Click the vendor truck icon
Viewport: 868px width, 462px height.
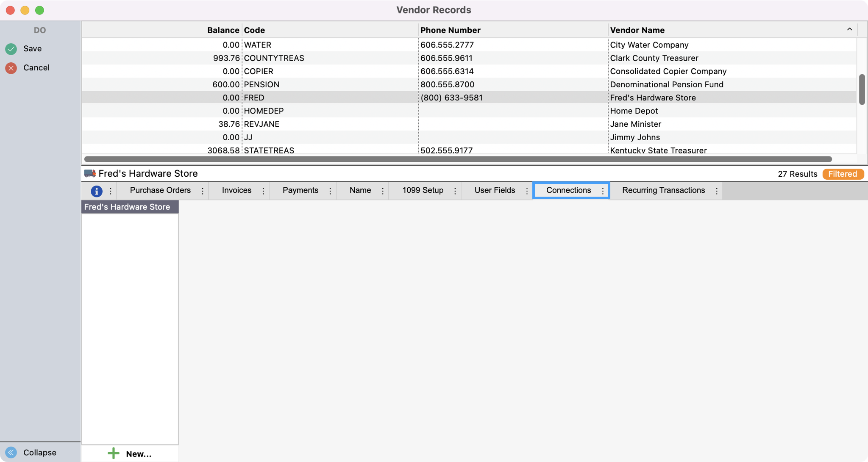pyautogui.click(x=89, y=173)
